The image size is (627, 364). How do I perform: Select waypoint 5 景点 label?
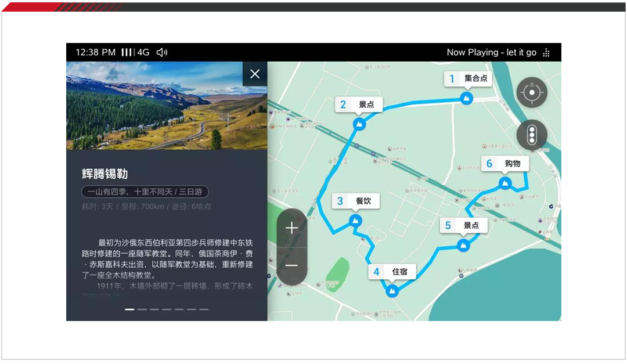(x=463, y=225)
